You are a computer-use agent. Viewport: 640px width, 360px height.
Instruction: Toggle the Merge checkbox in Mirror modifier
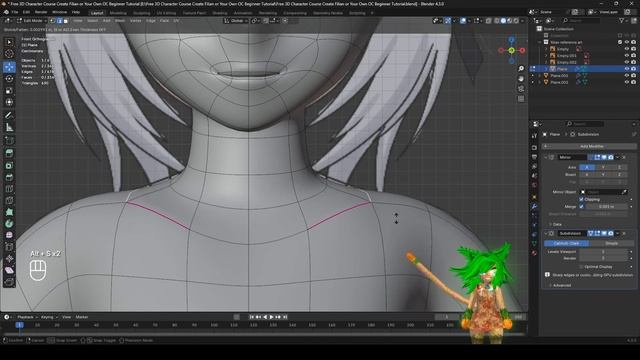tap(581, 207)
